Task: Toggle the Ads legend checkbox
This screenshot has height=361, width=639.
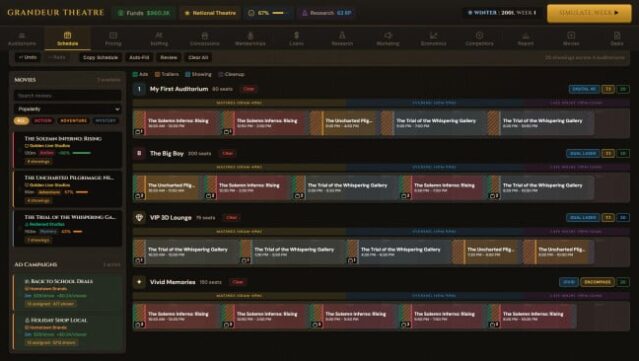Action: [x=135, y=74]
